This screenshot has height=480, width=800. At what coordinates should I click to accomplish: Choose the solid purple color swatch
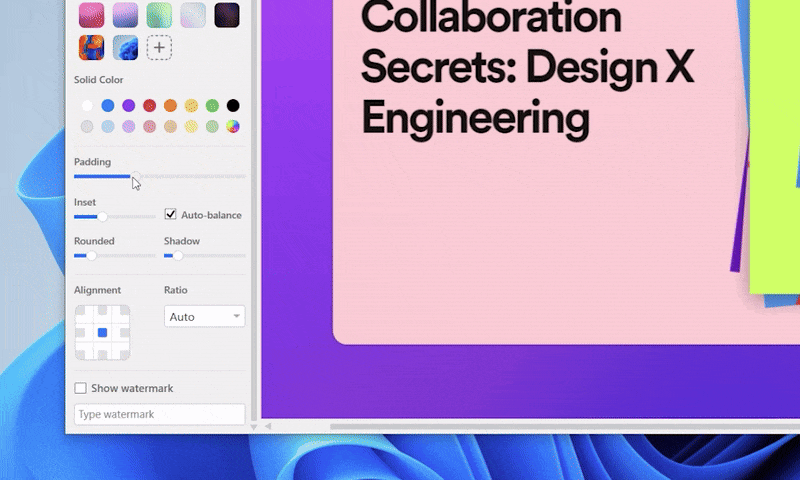point(128,106)
